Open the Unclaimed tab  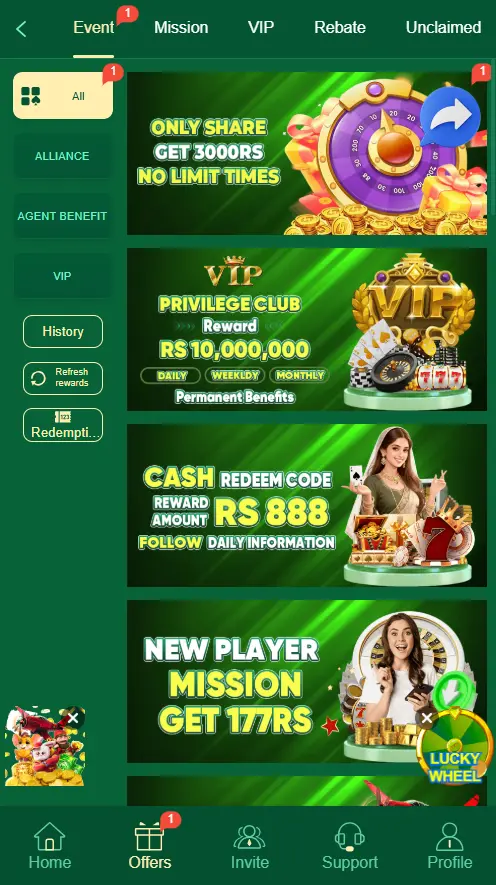click(444, 28)
